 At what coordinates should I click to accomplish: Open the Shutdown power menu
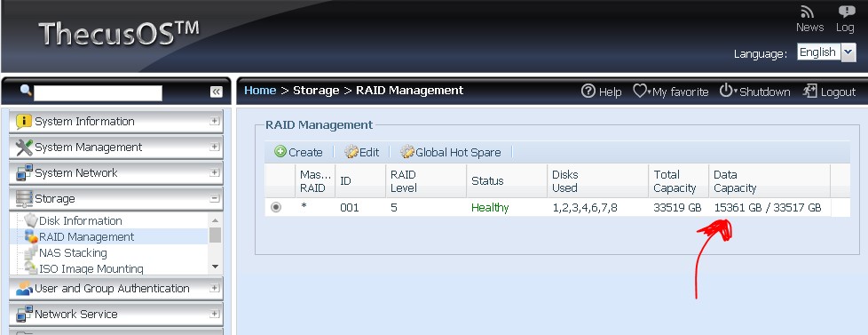pos(754,92)
